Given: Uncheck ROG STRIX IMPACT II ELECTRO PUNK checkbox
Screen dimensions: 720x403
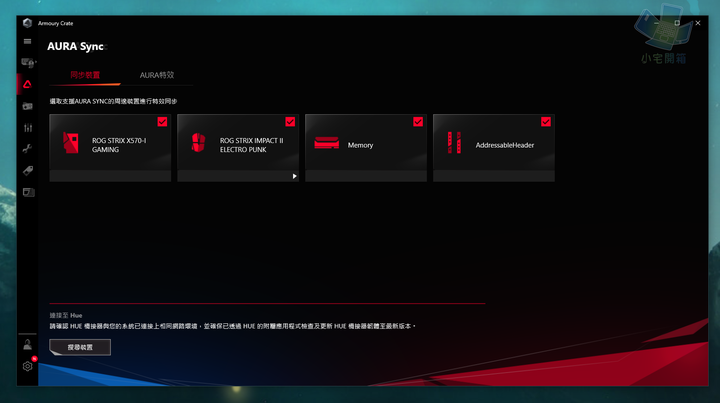Looking at the screenshot, I should 290,122.
